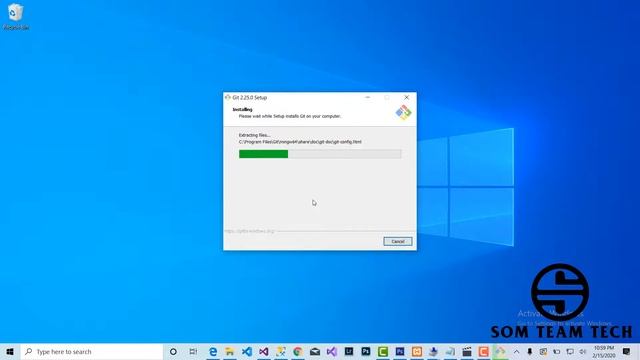
Task: Open the Mail app from the taskbar
Action: [315, 351]
